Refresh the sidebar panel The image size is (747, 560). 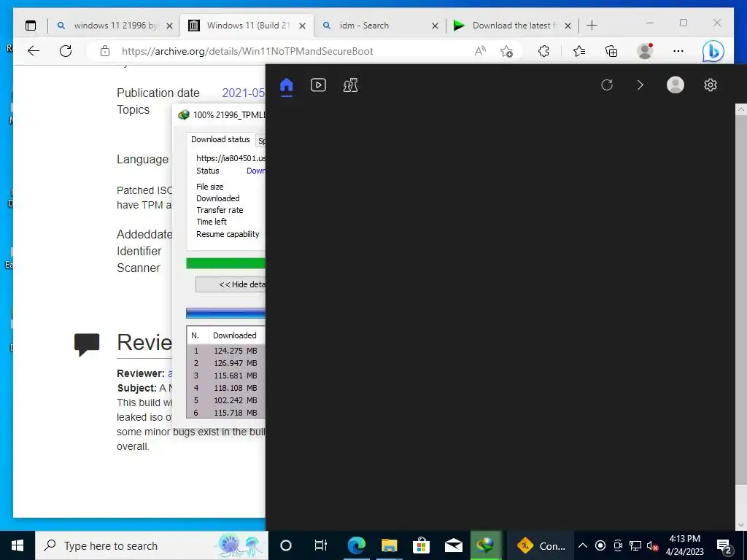[x=606, y=85]
